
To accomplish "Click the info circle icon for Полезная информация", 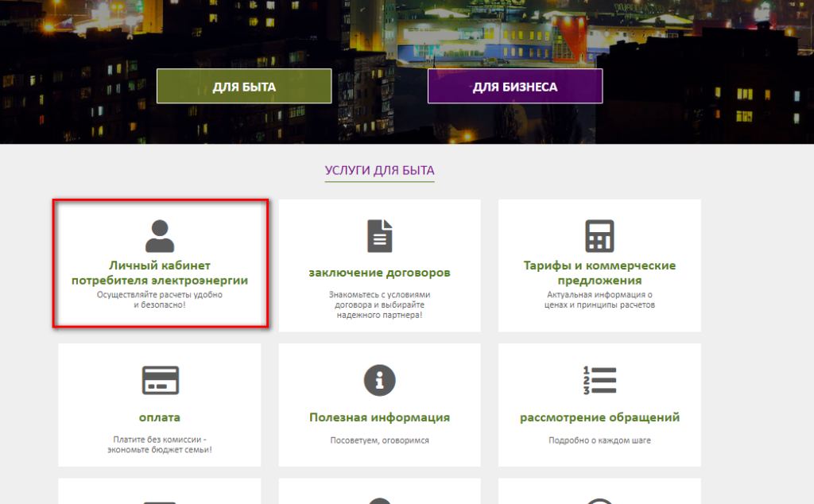I will point(379,380).
